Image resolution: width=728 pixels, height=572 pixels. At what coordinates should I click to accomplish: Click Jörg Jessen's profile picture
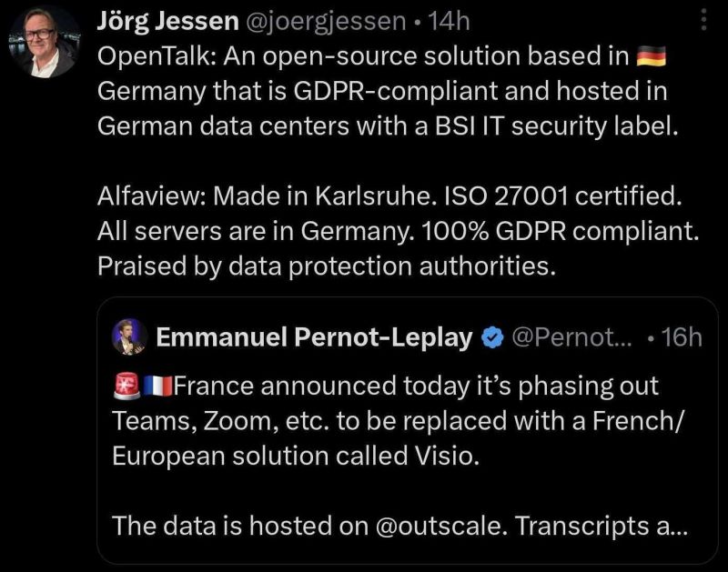coord(43,42)
